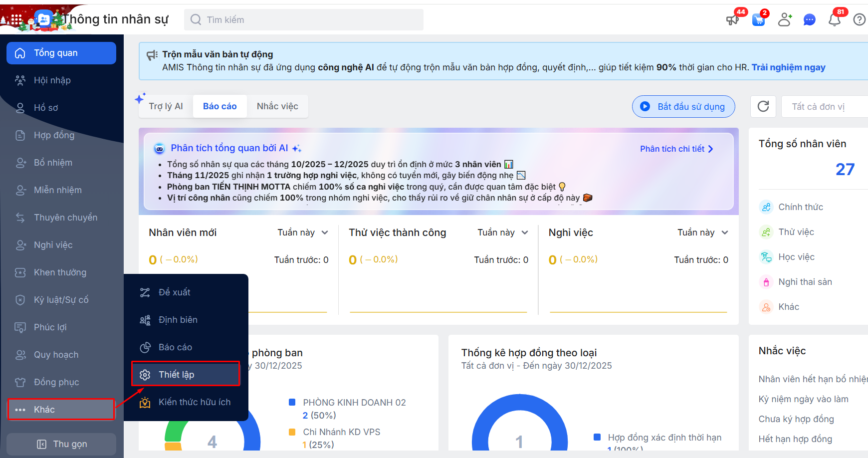This screenshot has height=458, width=868.
Task: Open Thuyên chuyển in the sidebar
Action: coord(61,218)
